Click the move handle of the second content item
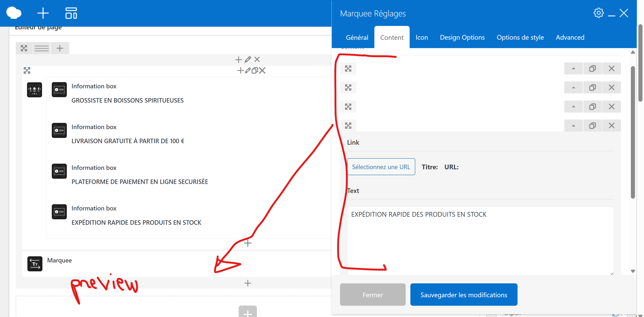The width and height of the screenshot is (644, 317). [348, 87]
